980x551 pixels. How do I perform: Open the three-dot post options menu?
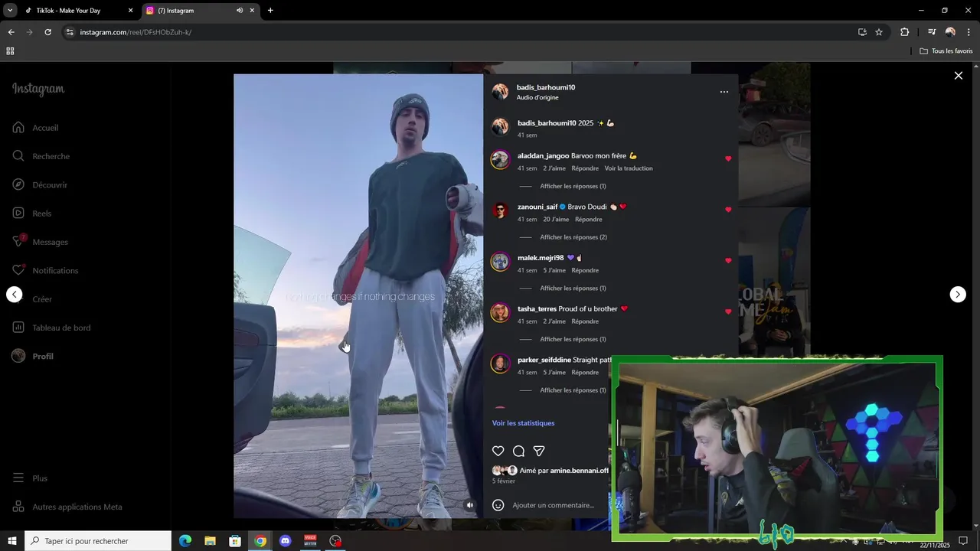tap(724, 92)
